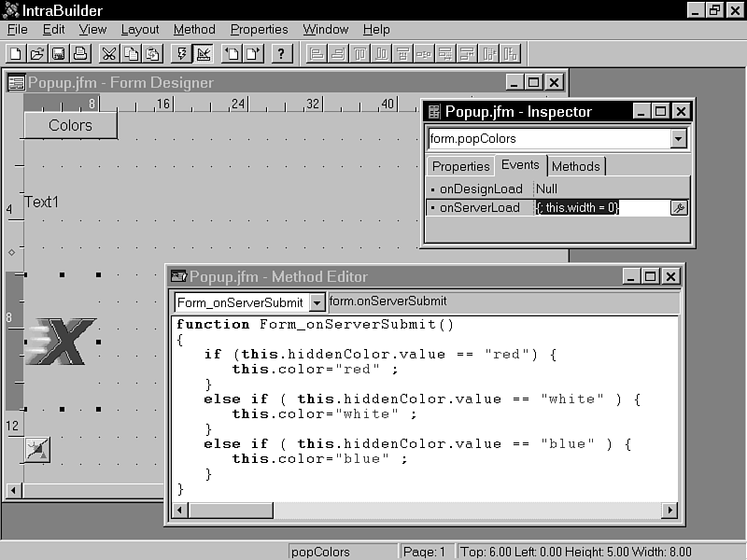
Task: Run the form with the lightning icon
Action: (x=182, y=53)
